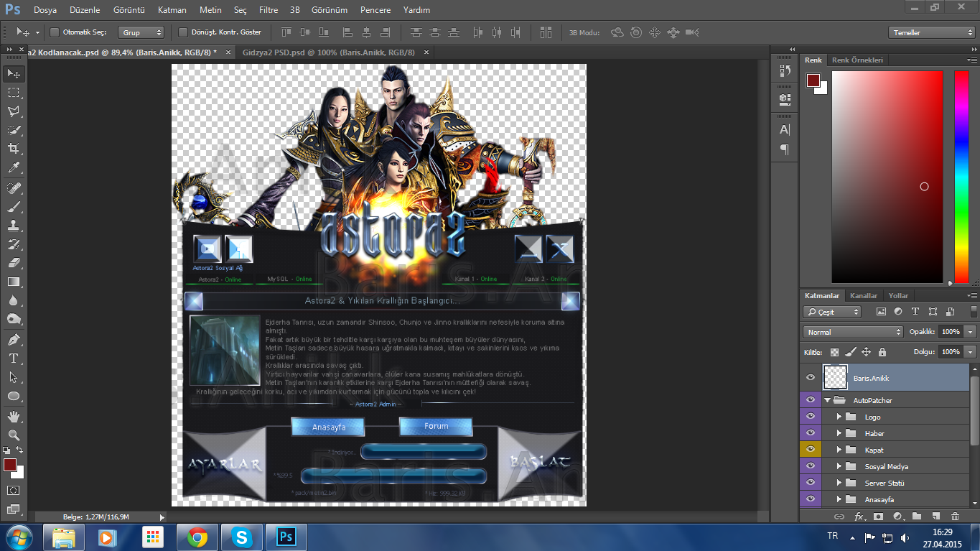Open the History panel icon
Viewport: 980px width, 551px height.
[x=785, y=70]
